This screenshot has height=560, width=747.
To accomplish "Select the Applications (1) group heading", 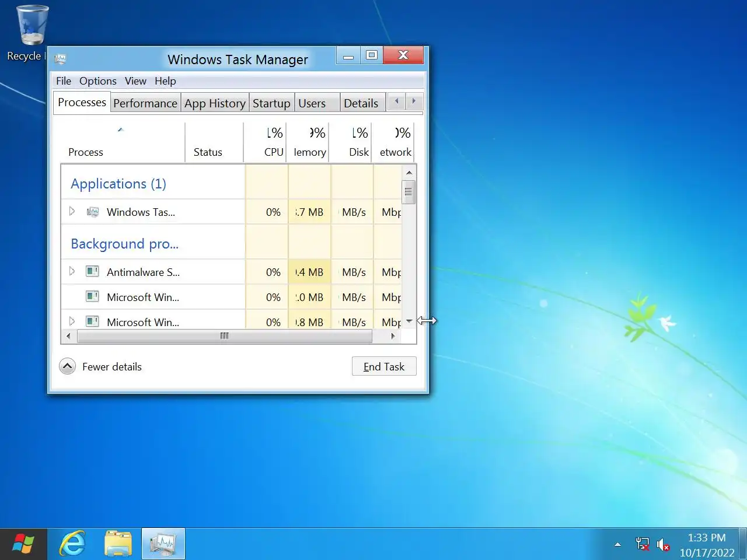I will pyautogui.click(x=118, y=184).
